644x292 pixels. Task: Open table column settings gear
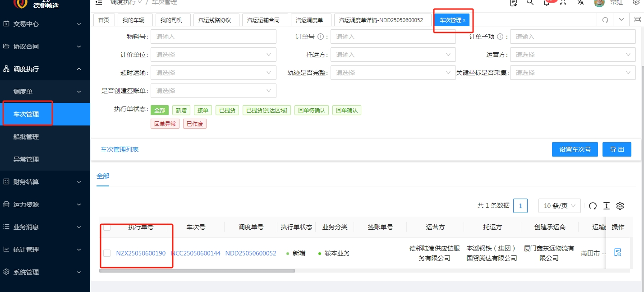tap(620, 206)
